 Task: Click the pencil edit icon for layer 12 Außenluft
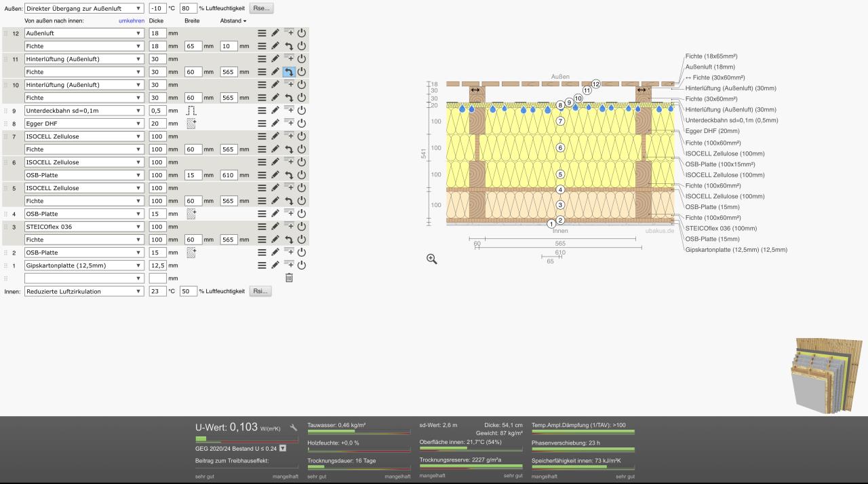point(275,33)
